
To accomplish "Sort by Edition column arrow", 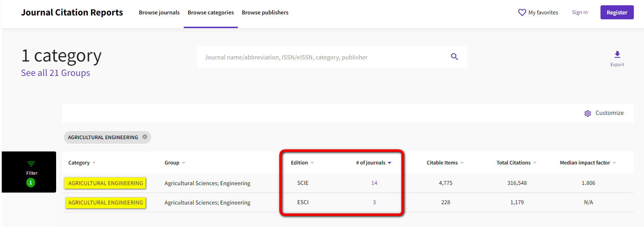I will tap(312, 163).
